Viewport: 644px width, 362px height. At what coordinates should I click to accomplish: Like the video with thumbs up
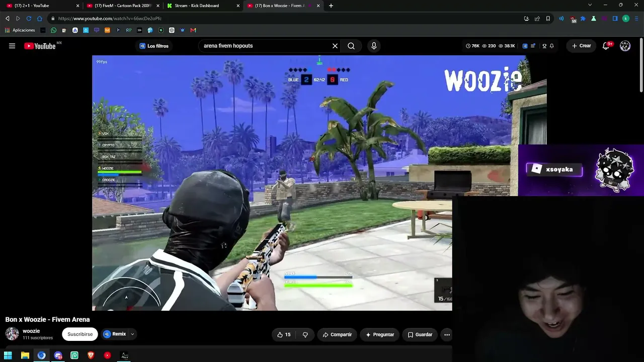(284, 334)
